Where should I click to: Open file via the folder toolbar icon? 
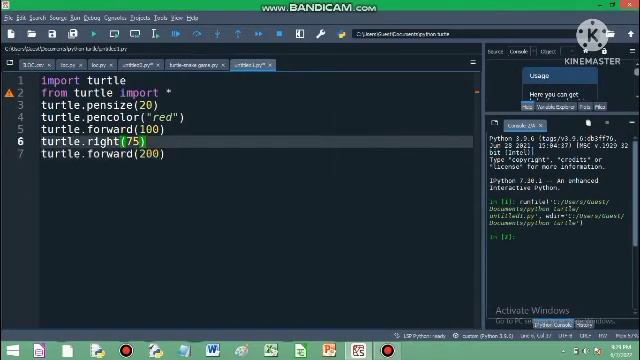(x=31, y=34)
